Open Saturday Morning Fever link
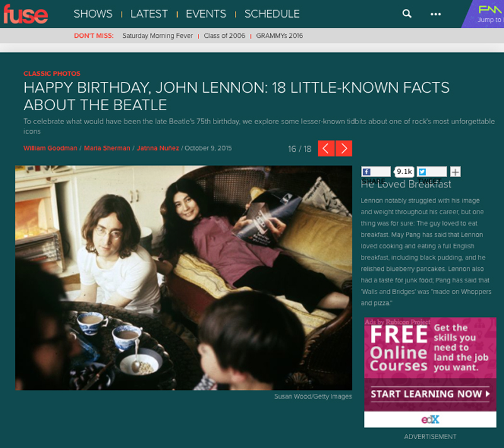This screenshot has width=504, height=448. pos(157,36)
